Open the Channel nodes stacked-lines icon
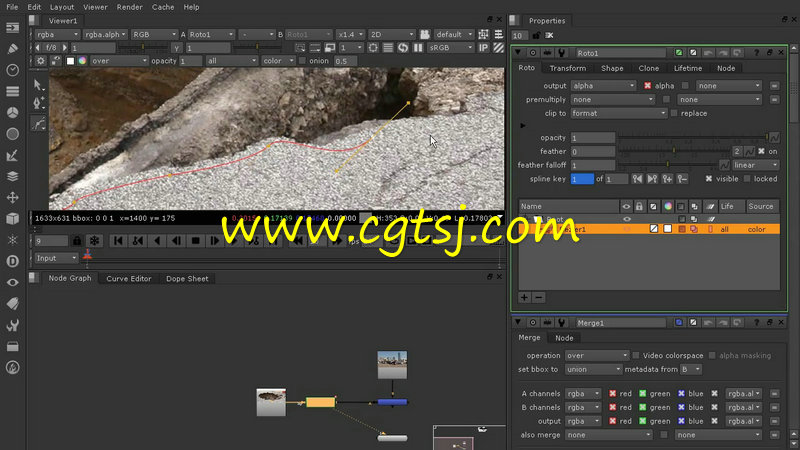The width and height of the screenshot is (800, 450). point(12,91)
